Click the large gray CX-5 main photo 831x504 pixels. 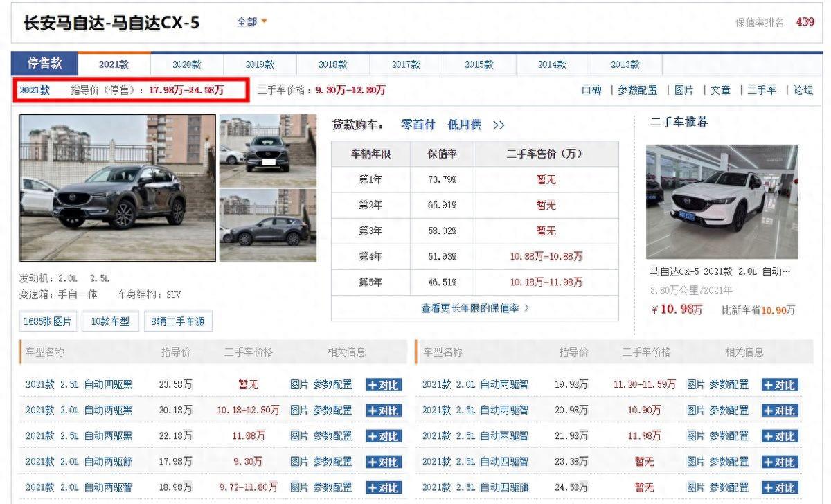118,188
